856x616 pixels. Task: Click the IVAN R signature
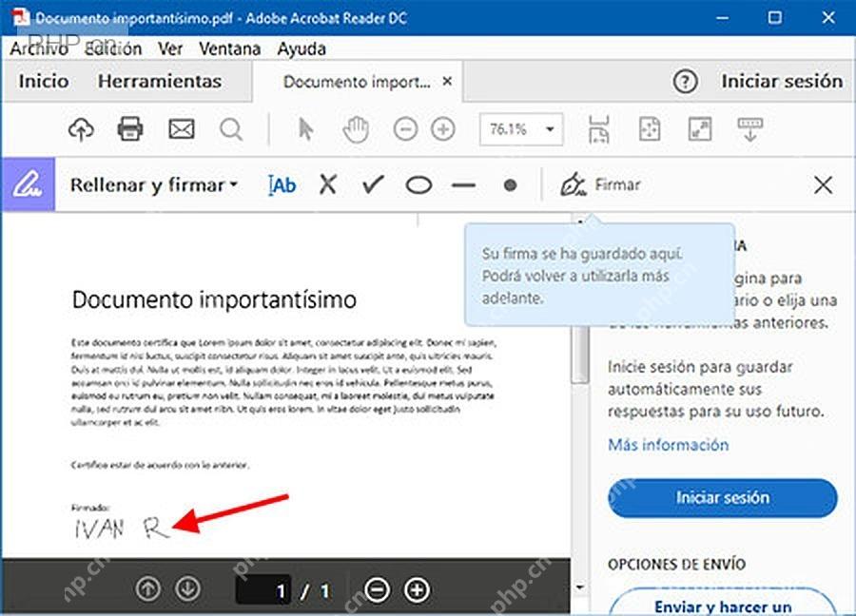click(123, 529)
